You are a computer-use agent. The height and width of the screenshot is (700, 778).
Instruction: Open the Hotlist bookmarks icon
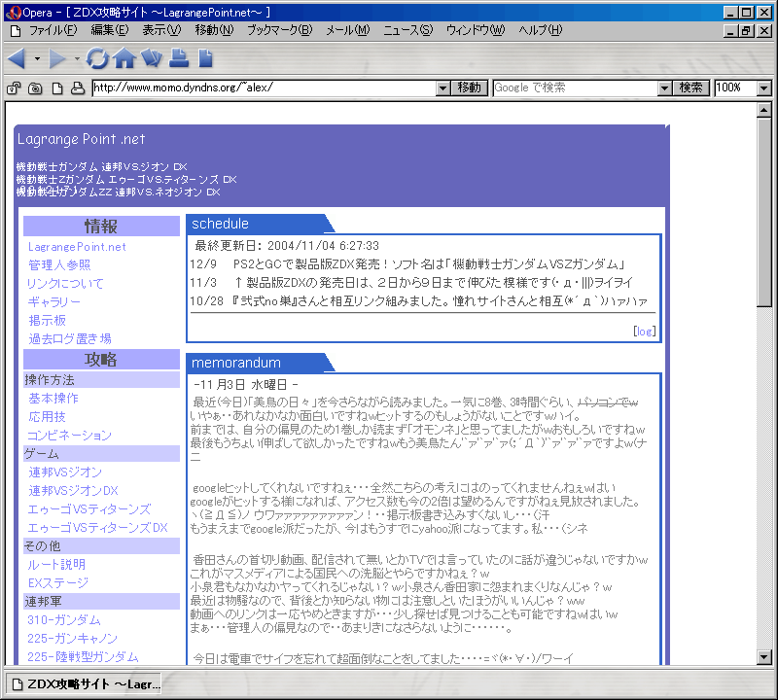(x=152, y=58)
